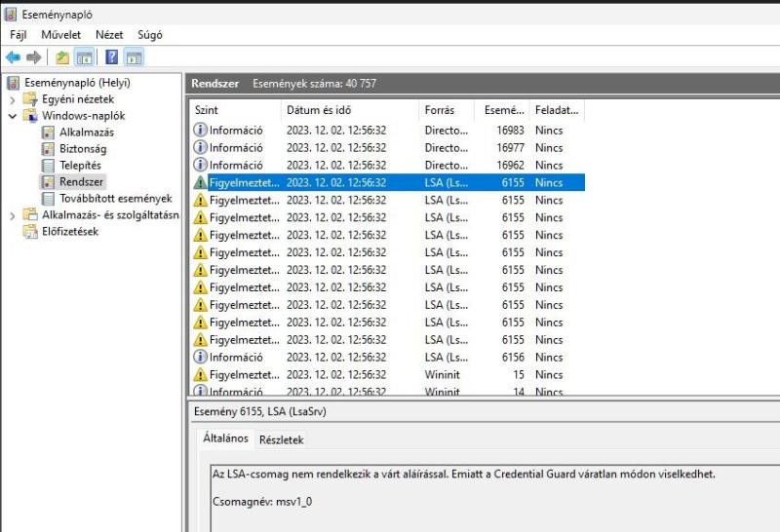Sort by Dátum és idő column header
Screen dimensions: 780x532
pos(350,110)
